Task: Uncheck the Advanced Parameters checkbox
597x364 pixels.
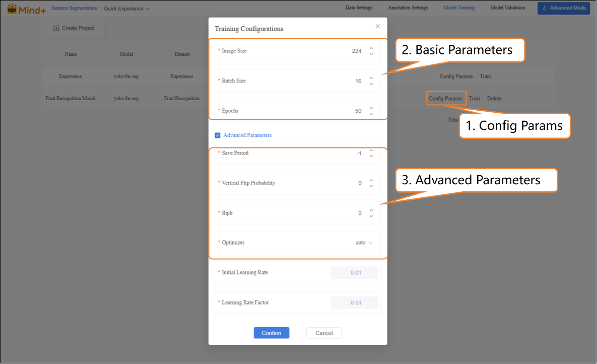Action: 218,135
